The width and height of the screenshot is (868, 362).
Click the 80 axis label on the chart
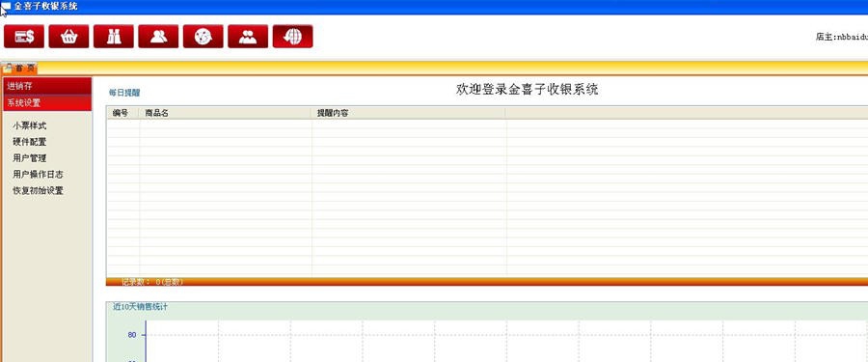click(x=132, y=335)
